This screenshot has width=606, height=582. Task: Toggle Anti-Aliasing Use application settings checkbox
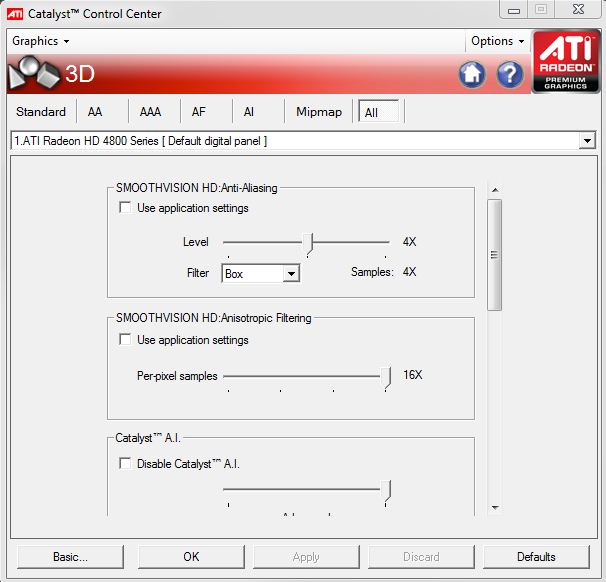[x=125, y=207]
